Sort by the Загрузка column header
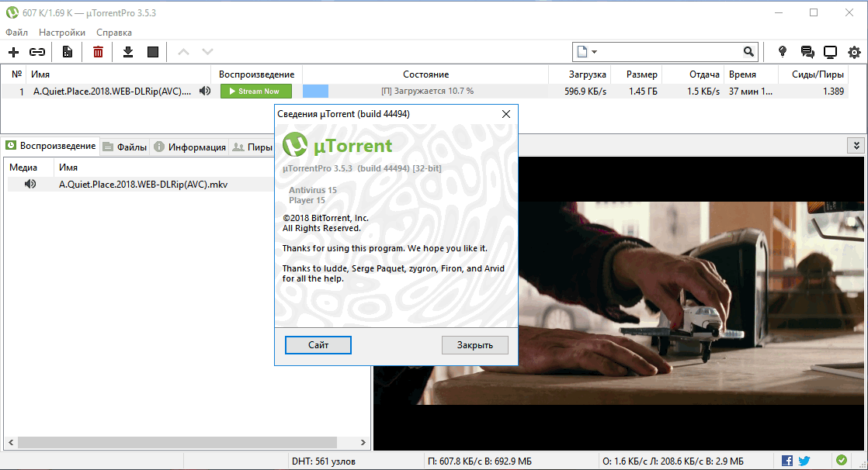Image resolution: width=868 pixels, height=470 pixels. pyautogui.click(x=580, y=74)
